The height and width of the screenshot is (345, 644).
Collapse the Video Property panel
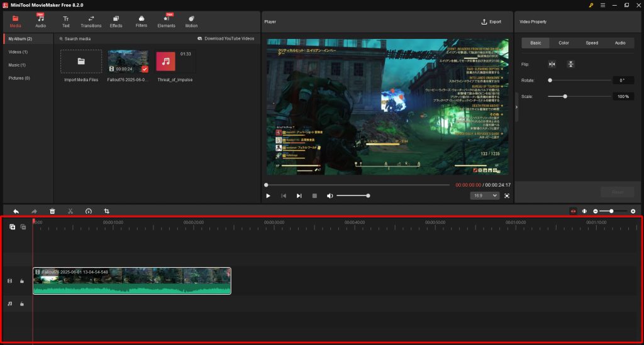click(x=516, y=107)
